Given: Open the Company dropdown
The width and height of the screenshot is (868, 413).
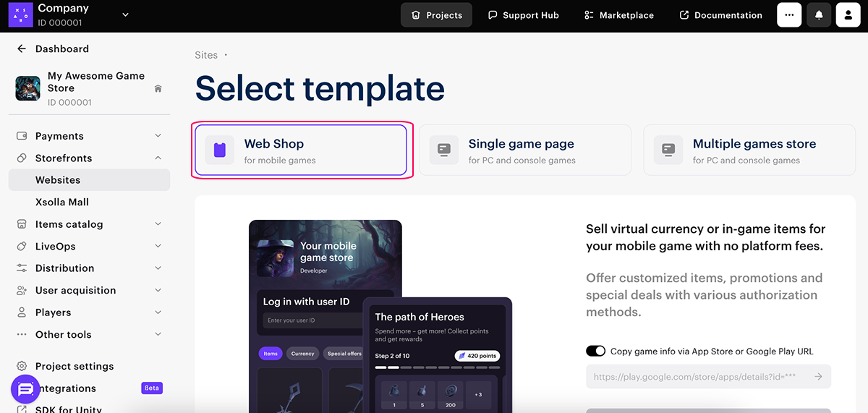Looking at the screenshot, I should (x=125, y=14).
